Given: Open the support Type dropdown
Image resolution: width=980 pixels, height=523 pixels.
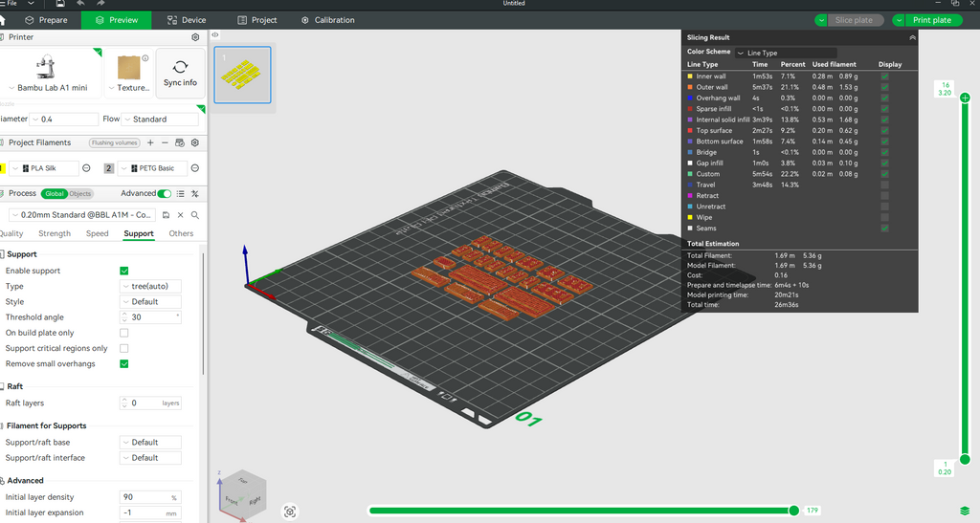Looking at the screenshot, I should pyautogui.click(x=151, y=286).
